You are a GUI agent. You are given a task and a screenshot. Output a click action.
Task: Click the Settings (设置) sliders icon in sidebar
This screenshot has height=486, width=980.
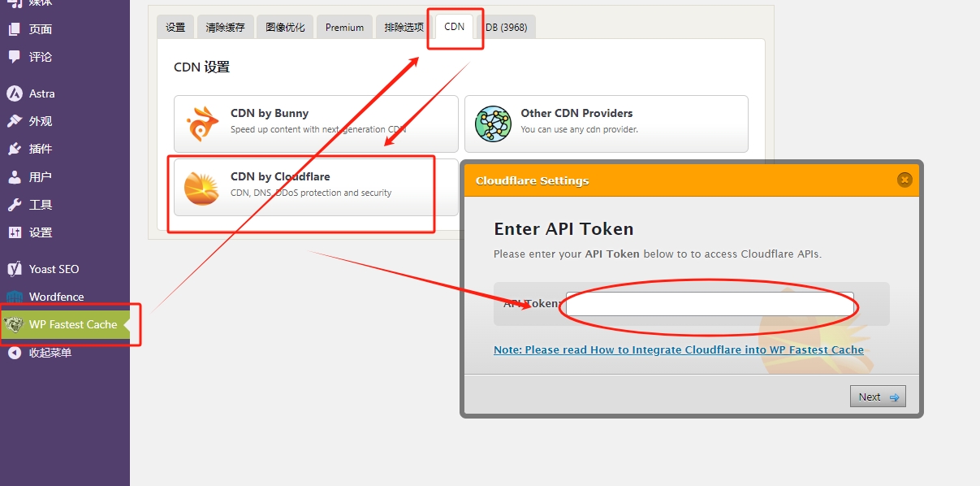(x=14, y=232)
